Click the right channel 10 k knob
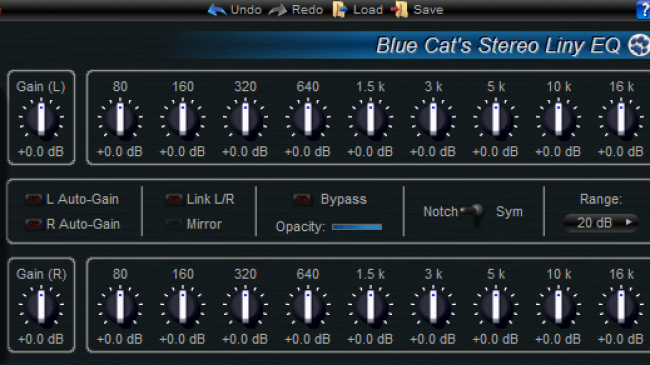650x365 pixels. [x=558, y=307]
